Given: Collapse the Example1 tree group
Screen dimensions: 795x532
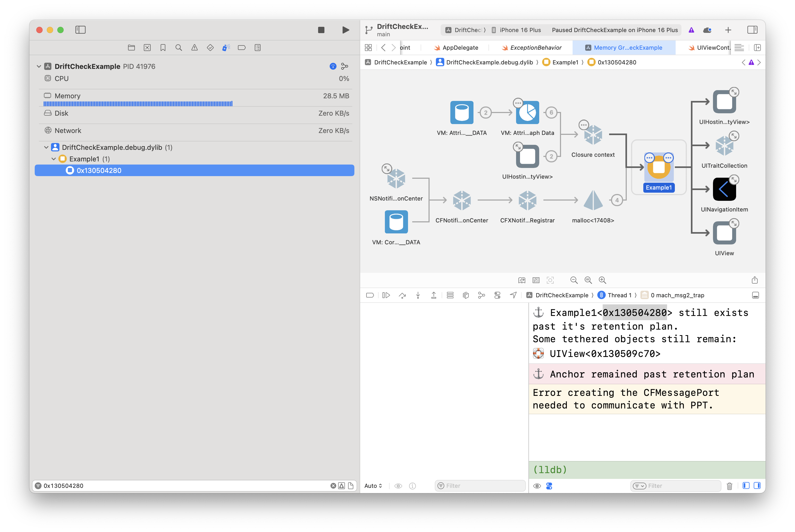Looking at the screenshot, I should [54, 159].
